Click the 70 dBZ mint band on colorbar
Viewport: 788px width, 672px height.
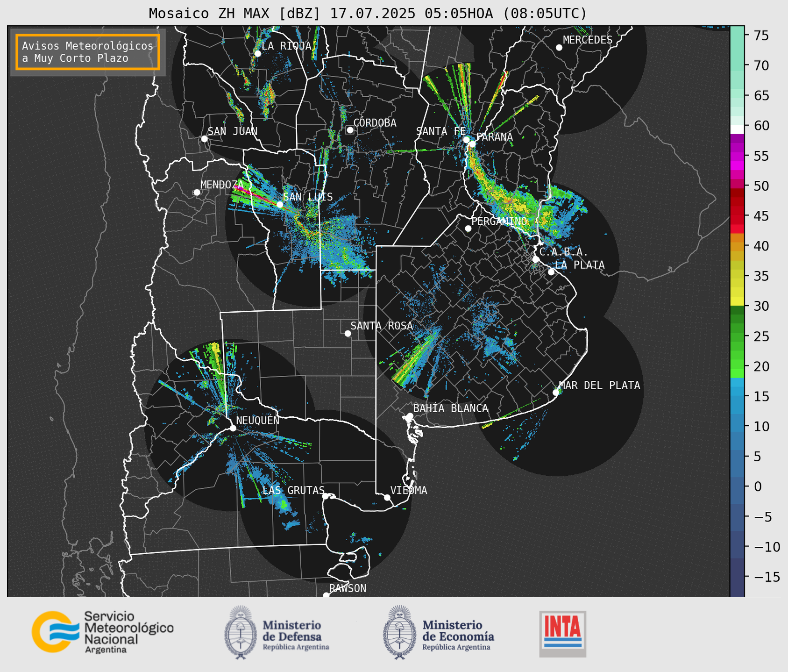pyautogui.click(x=737, y=66)
